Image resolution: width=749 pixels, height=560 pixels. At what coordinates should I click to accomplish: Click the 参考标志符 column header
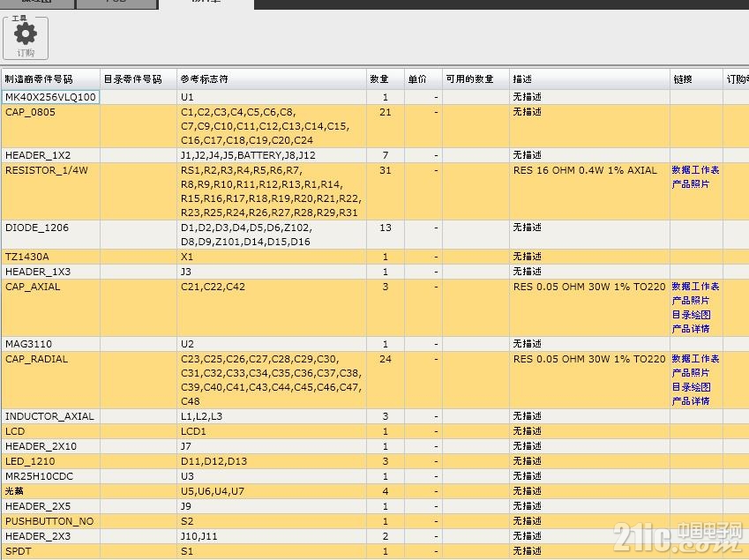pyautogui.click(x=272, y=79)
